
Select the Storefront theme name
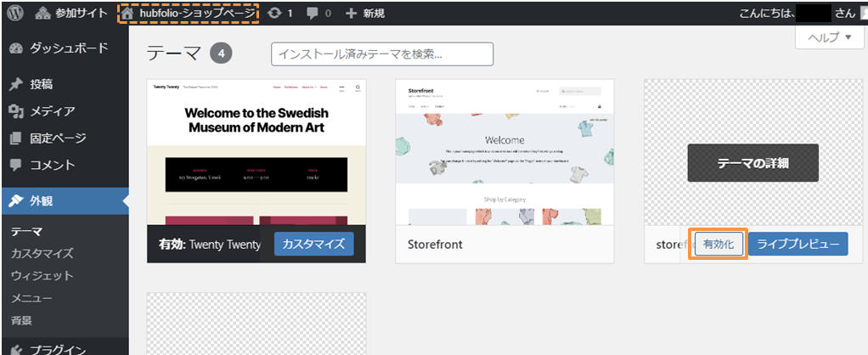click(x=435, y=245)
